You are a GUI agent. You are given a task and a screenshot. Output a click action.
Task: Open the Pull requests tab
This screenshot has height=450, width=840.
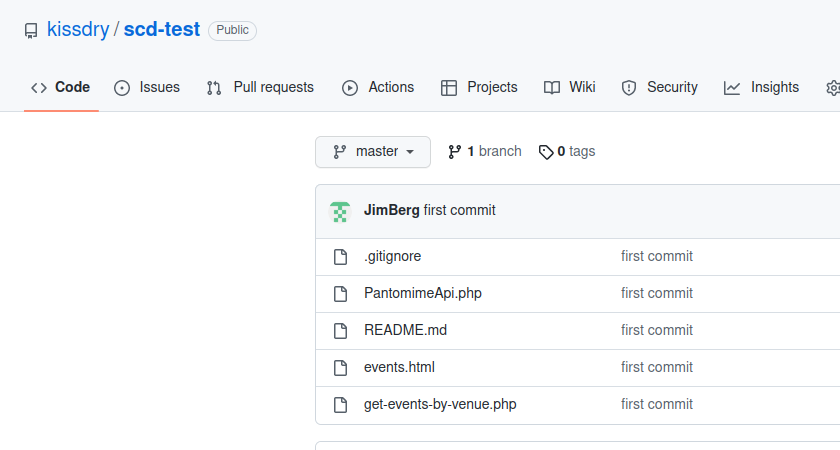pos(260,88)
